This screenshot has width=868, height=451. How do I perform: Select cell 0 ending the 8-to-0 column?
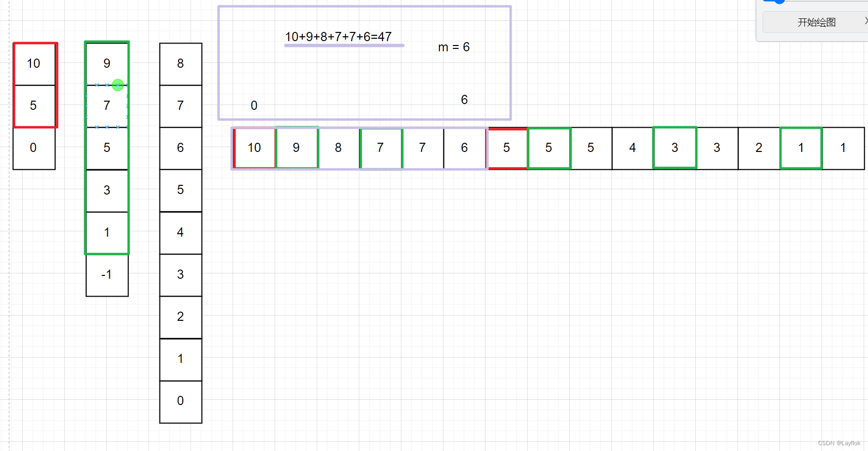[181, 402]
